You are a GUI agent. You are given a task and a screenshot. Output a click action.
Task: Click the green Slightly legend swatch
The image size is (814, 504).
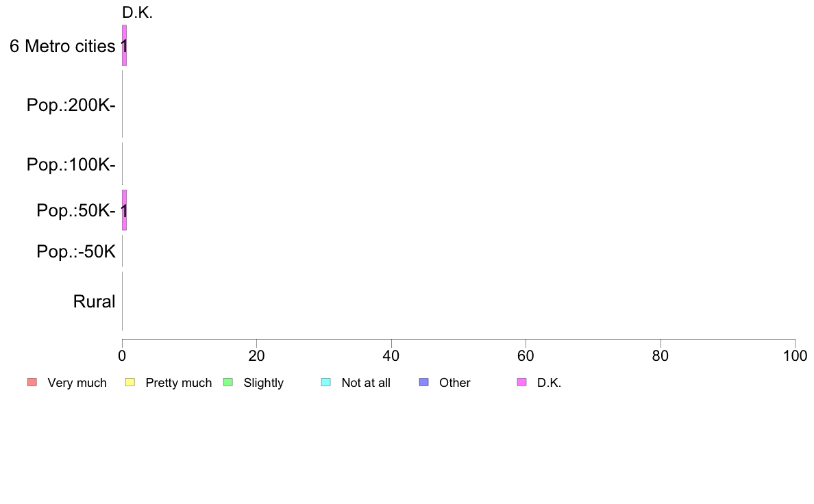pyautogui.click(x=228, y=382)
